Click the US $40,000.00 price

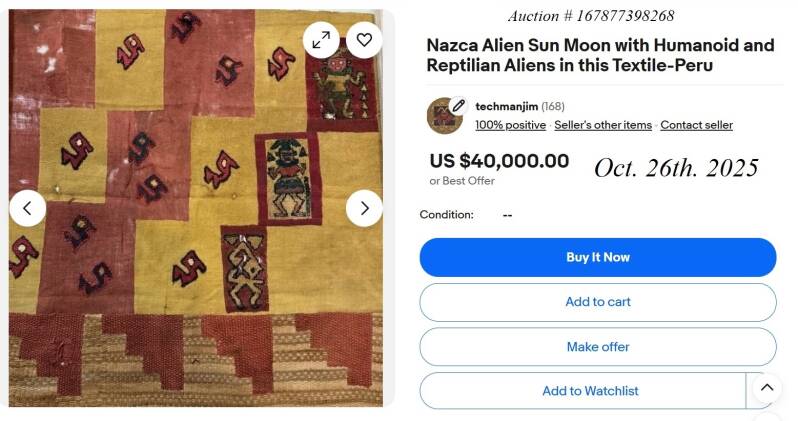[x=499, y=161]
